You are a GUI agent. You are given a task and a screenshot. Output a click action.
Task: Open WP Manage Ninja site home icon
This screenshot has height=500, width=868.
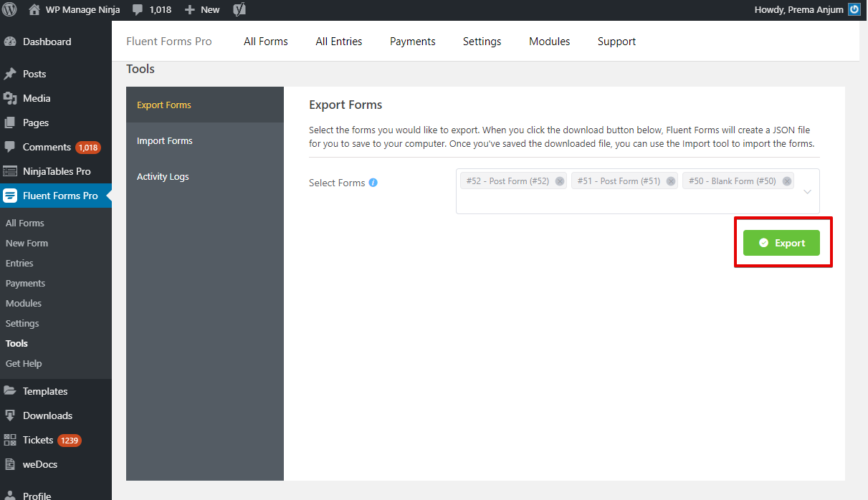click(34, 10)
